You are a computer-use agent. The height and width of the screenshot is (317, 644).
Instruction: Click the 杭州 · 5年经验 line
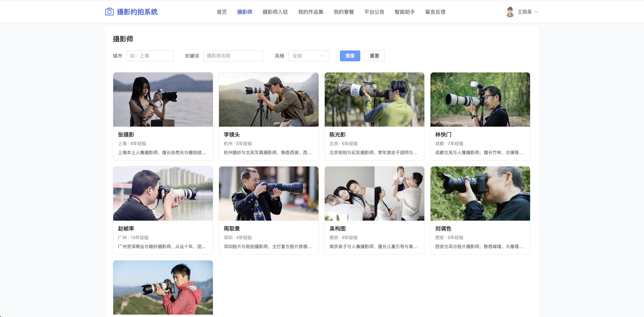238,144
